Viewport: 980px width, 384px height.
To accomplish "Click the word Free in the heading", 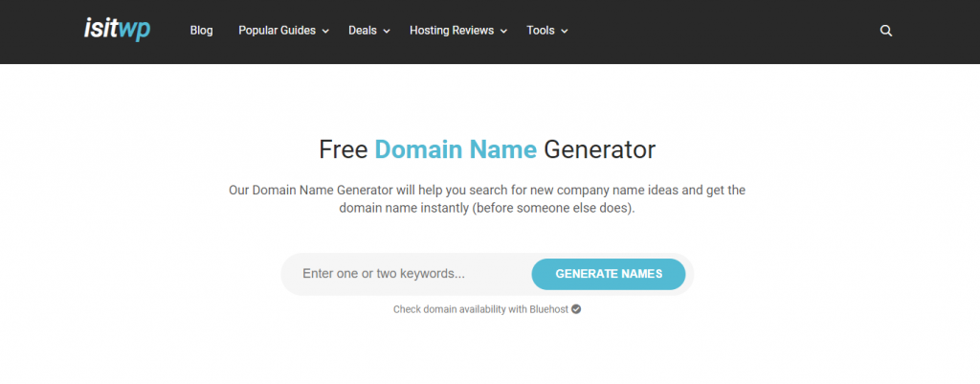I will point(343,149).
